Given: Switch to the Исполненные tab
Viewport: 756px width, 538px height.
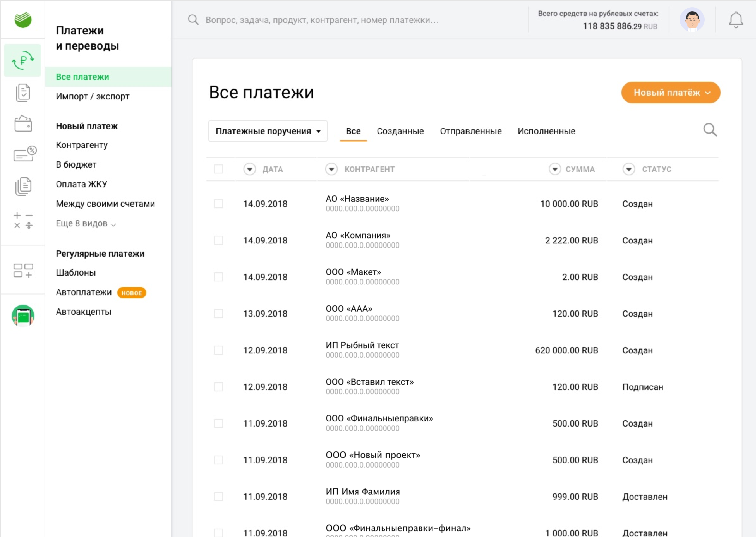Looking at the screenshot, I should click(546, 131).
